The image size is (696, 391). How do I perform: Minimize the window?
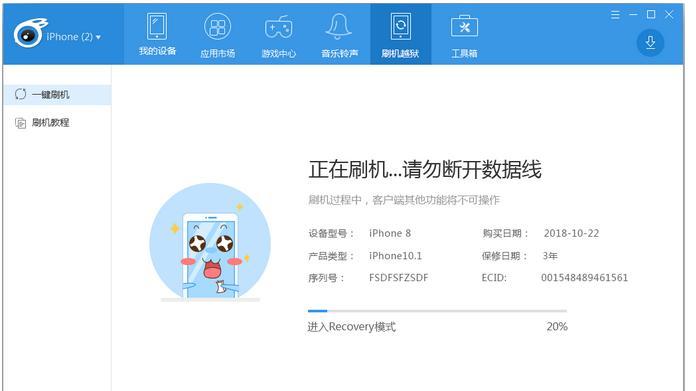coord(633,15)
